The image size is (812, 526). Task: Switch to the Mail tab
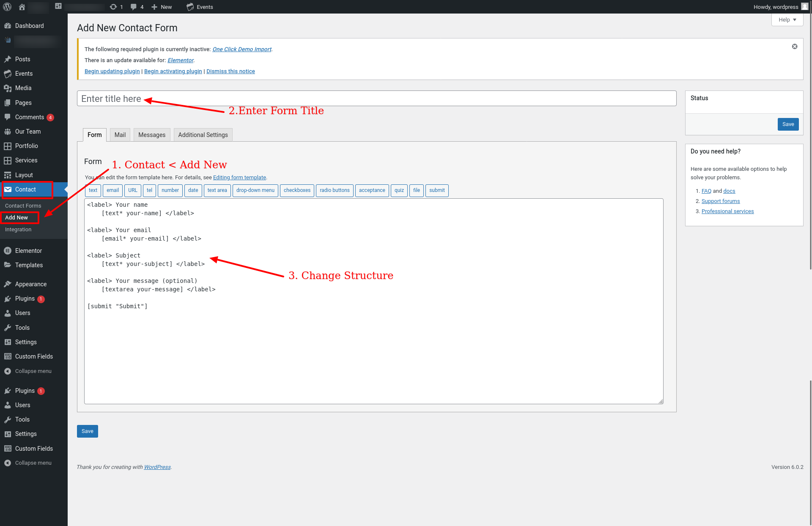[120, 135]
